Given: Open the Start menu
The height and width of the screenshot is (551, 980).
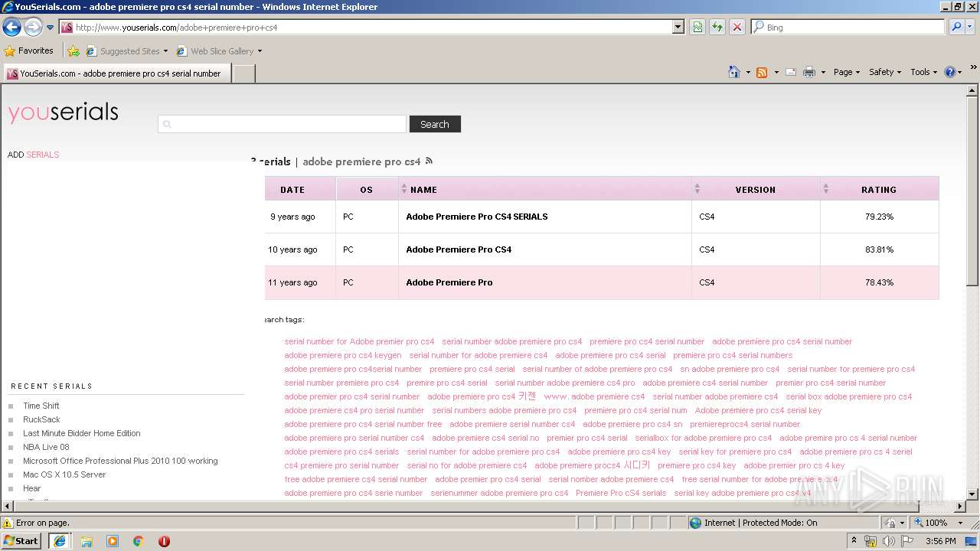Looking at the screenshot, I should point(21,541).
